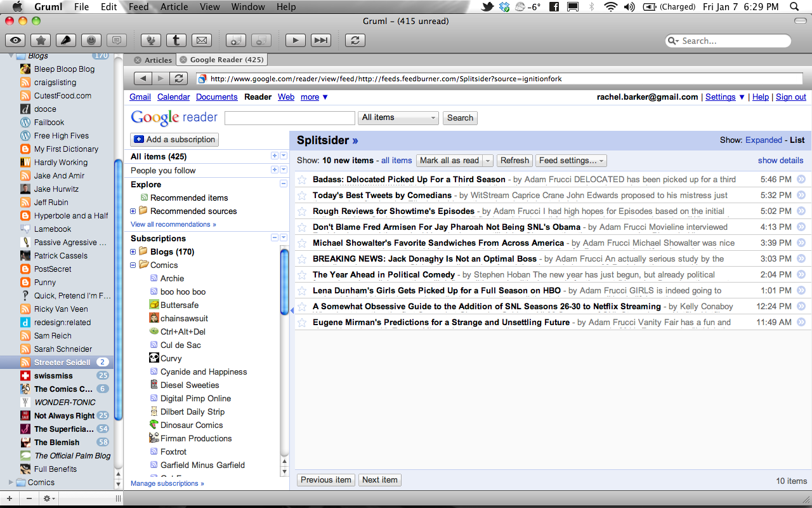Image resolution: width=812 pixels, height=508 pixels.
Task: Open the Mark all as read dropdown arrow
Action: click(x=488, y=161)
